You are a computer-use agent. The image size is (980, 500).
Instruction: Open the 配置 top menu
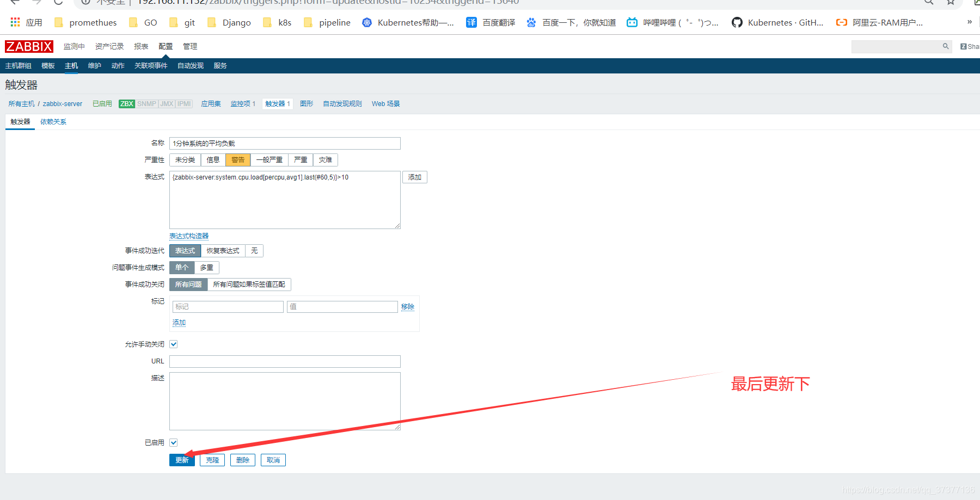pos(166,46)
